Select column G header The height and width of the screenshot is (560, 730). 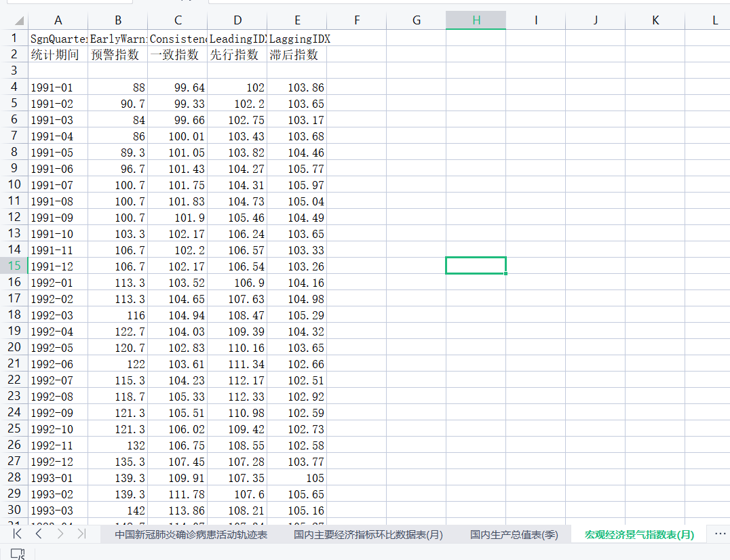click(416, 20)
